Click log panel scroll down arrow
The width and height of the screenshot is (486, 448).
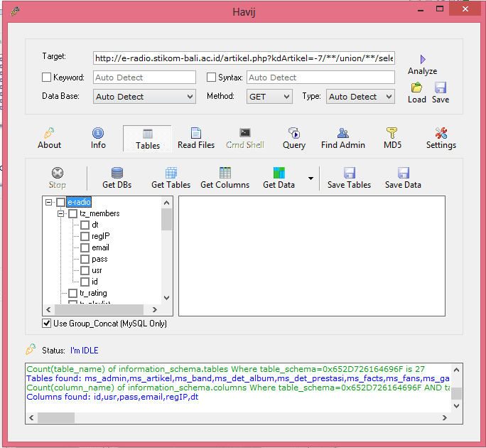(x=456, y=406)
